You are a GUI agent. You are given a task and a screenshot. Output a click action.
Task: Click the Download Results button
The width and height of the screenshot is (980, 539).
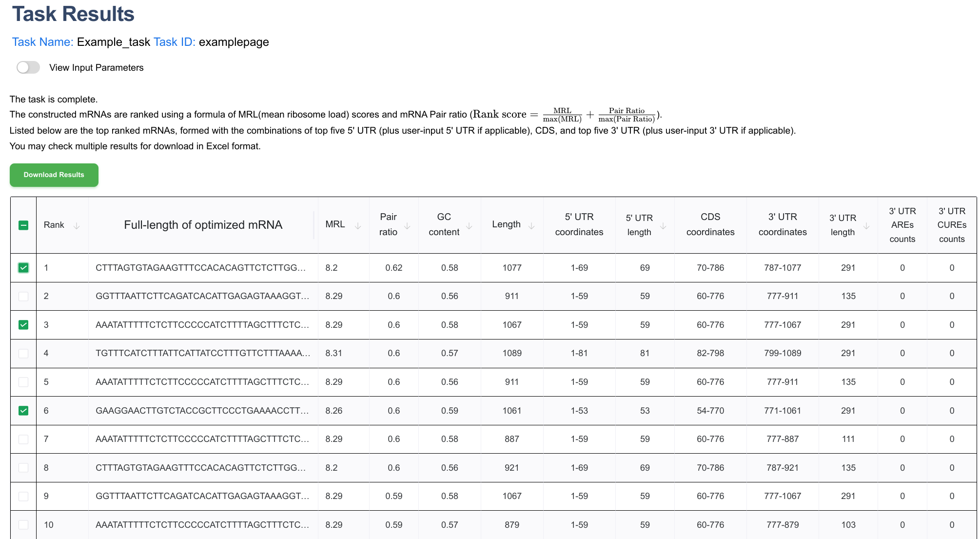click(x=54, y=175)
